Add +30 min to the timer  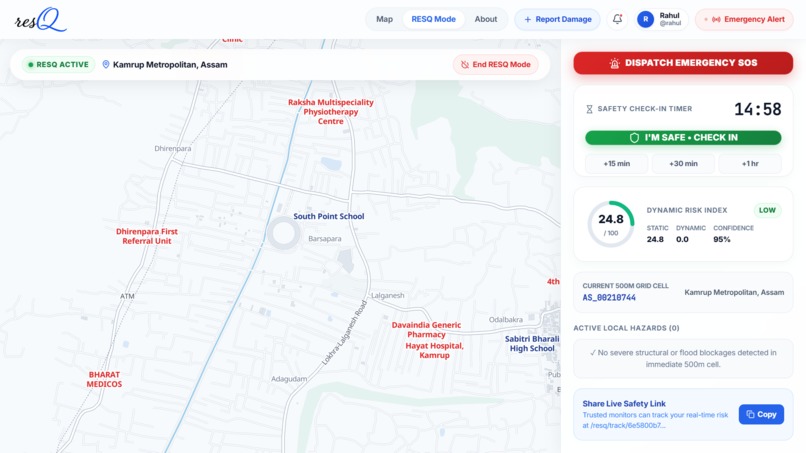[x=683, y=164]
